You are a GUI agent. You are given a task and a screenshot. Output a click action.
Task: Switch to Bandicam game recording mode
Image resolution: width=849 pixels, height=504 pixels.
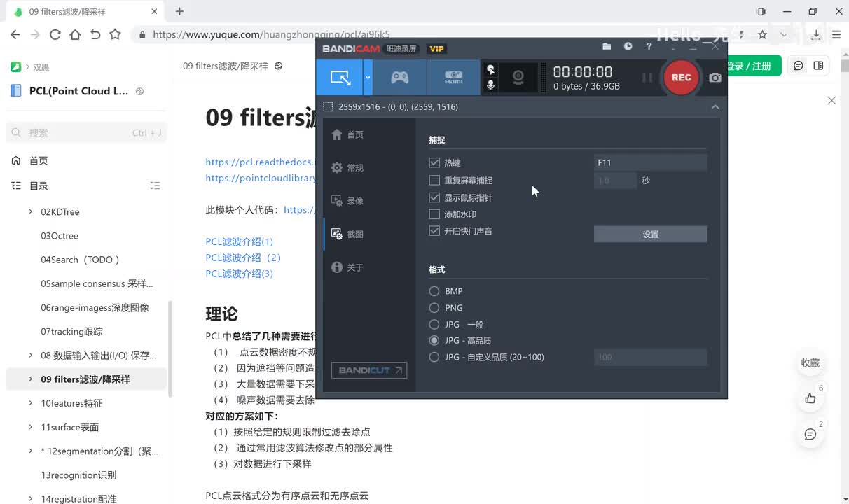[x=399, y=78]
